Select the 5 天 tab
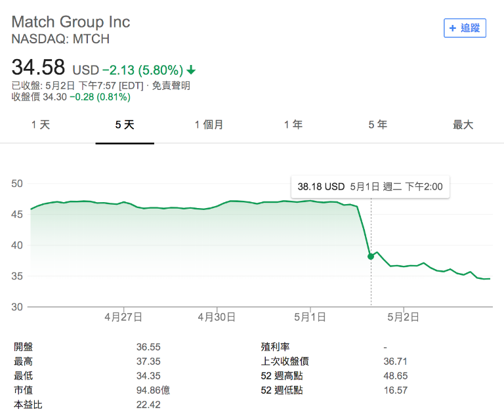Viewport: 504px width, 420px height. (125, 125)
